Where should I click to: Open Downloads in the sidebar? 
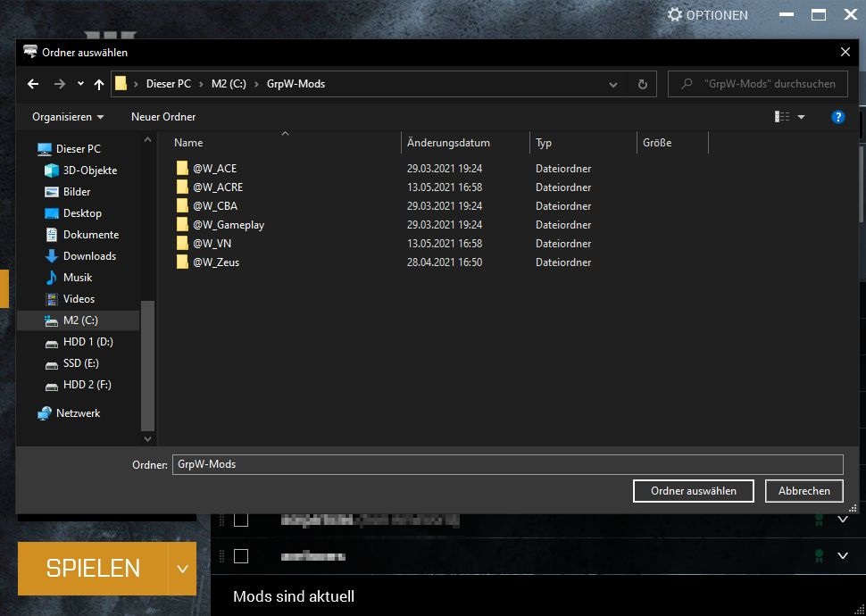(89, 256)
